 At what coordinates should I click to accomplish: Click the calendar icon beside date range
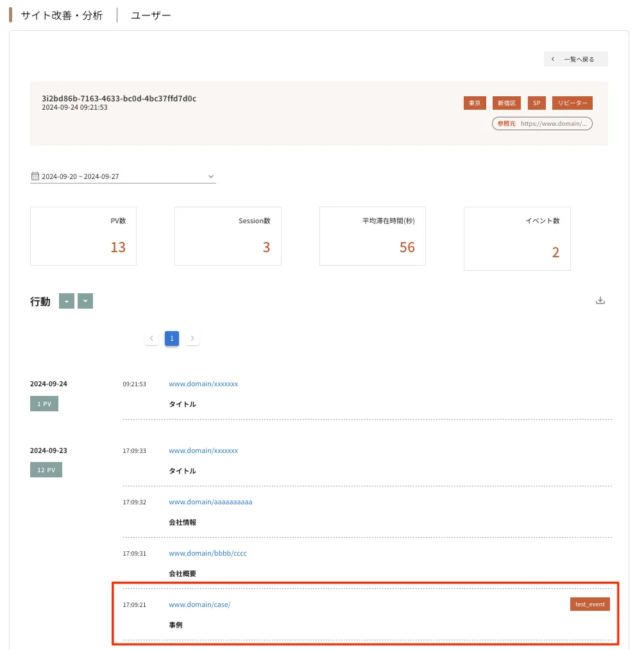pos(35,176)
